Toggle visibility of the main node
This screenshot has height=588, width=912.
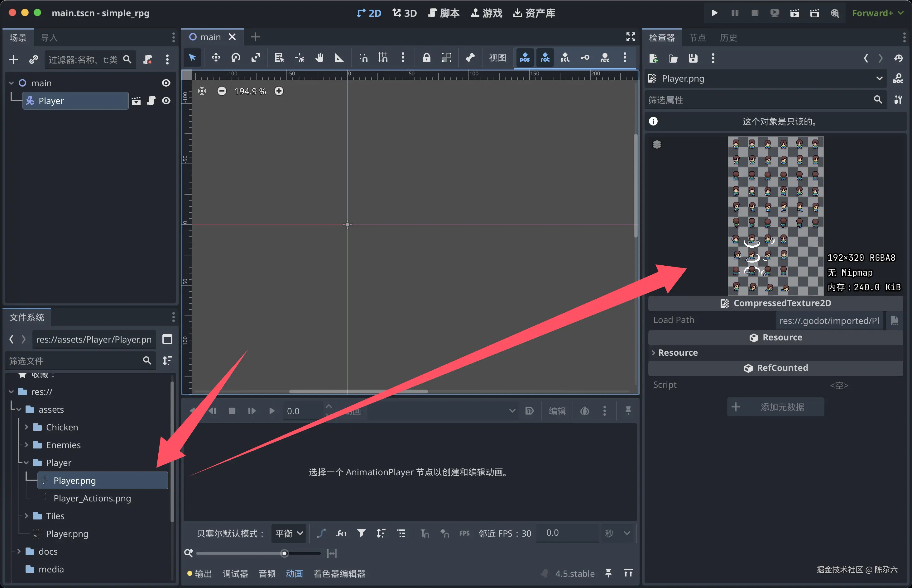pyautogui.click(x=166, y=83)
